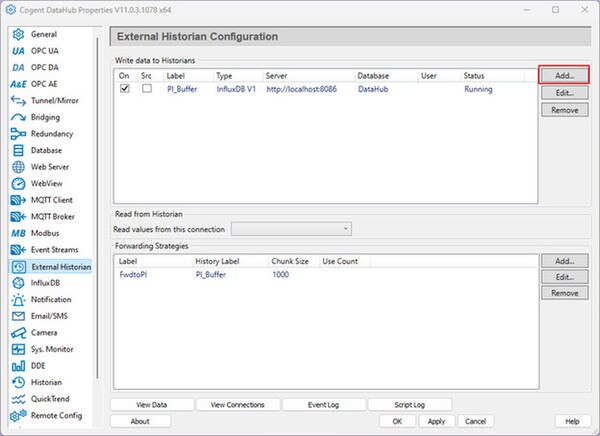Click the Apply button
Screen dimensions: 600x436
pyautogui.click(x=436, y=421)
